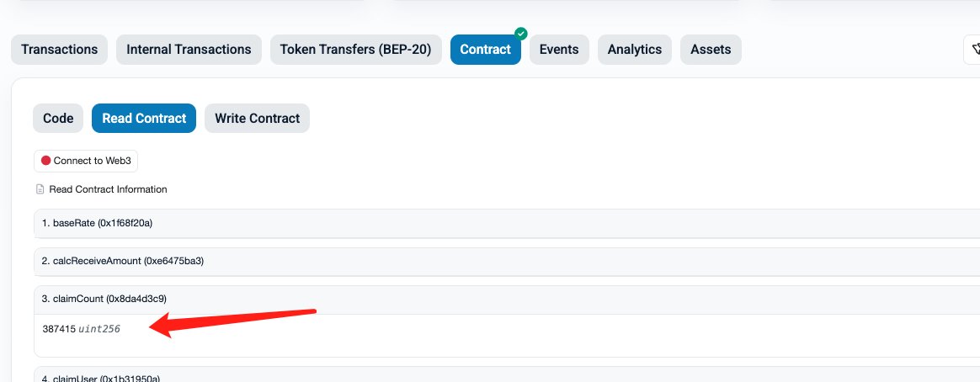This screenshot has width=980, height=382.
Task: Switch to the Assets tab
Action: [x=711, y=50]
